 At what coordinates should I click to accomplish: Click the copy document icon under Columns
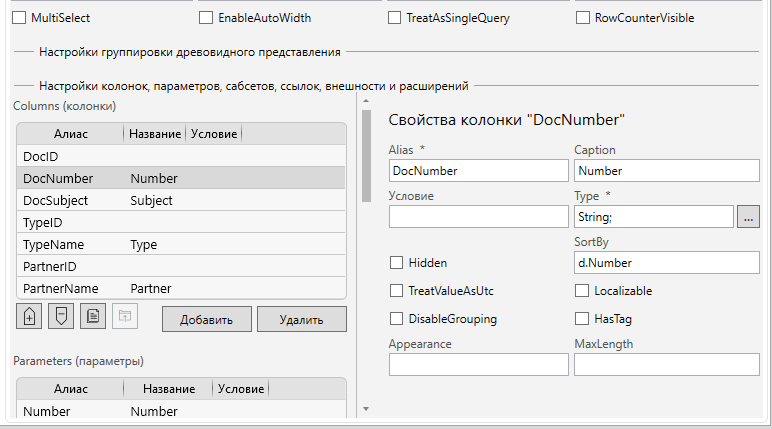pos(93,317)
